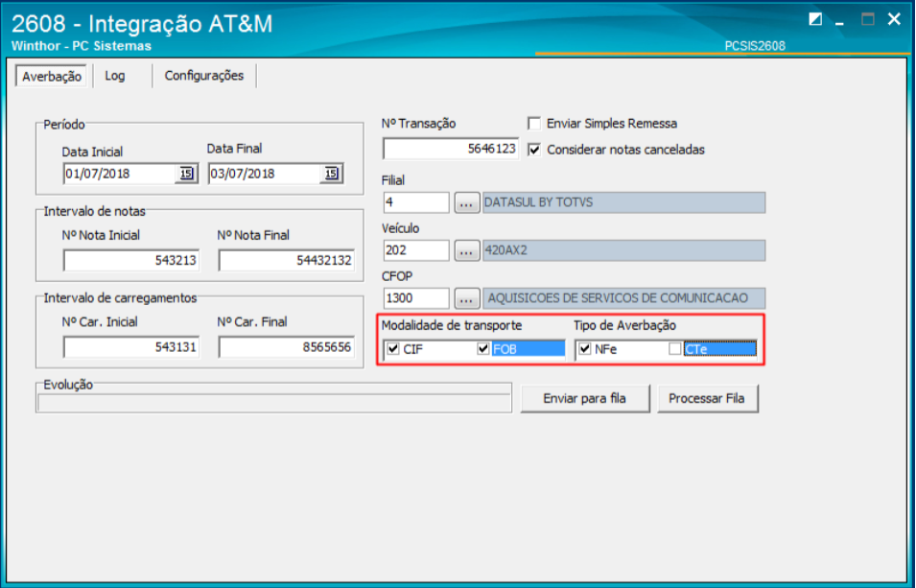The image size is (916, 588).
Task: Focus the Nº Nota Inicial field
Action: point(131,260)
